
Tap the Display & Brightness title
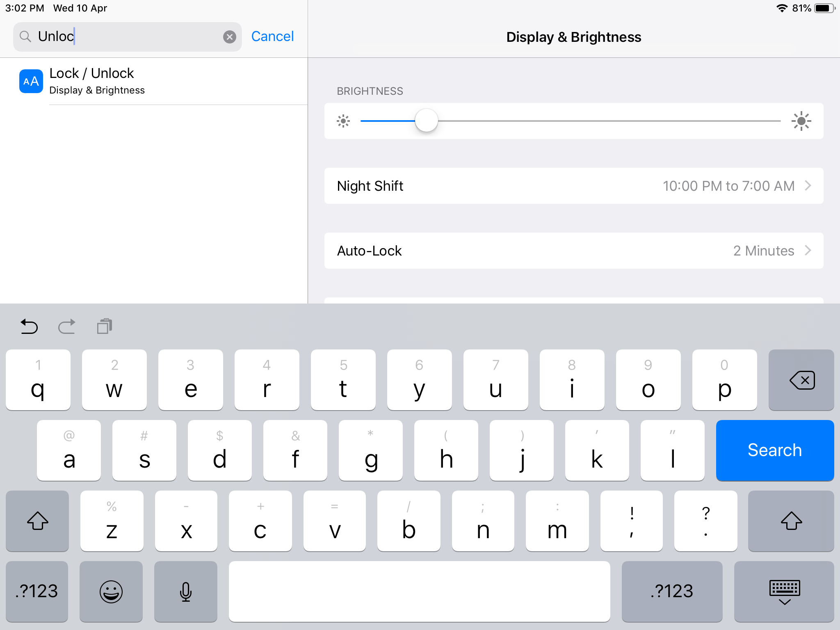pos(573,37)
